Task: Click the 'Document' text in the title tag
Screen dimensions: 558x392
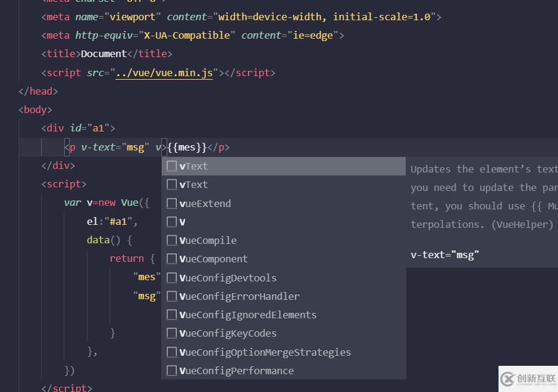Action: (104, 54)
